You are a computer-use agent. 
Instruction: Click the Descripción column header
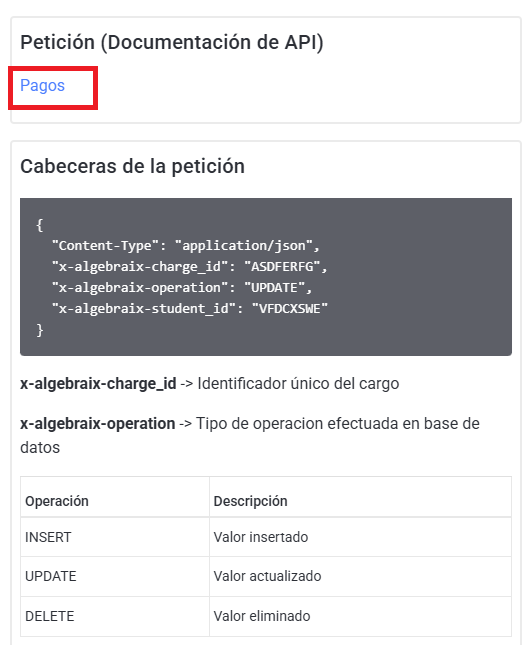click(360, 497)
